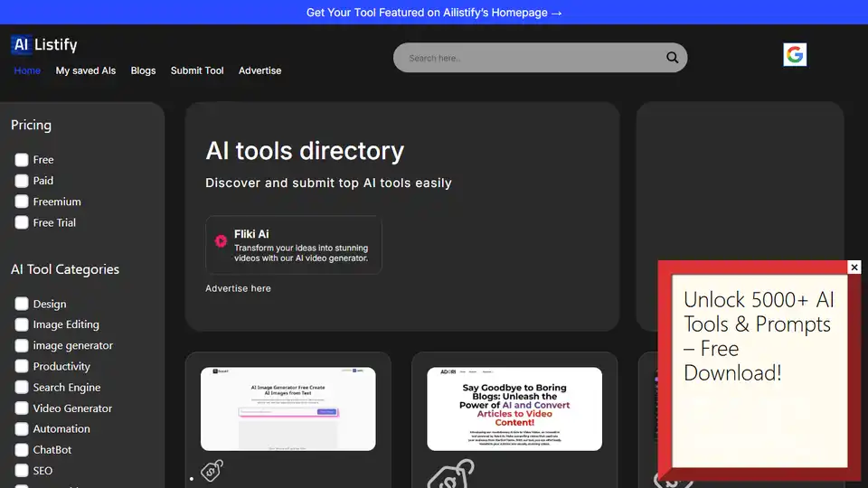Select the ChatBot category checkbox

click(x=22, y=450)
